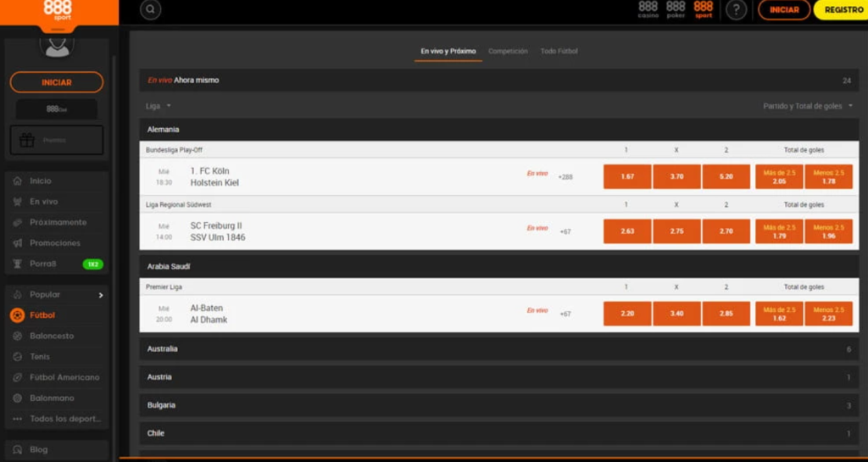Open the search magnifier icon
868x462 pixels.
pos(151,9)
